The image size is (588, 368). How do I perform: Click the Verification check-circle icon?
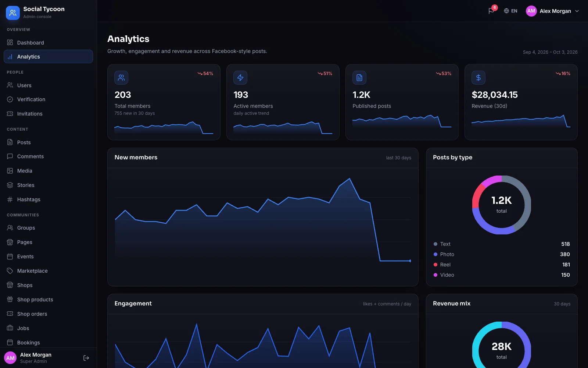(10, 99)
